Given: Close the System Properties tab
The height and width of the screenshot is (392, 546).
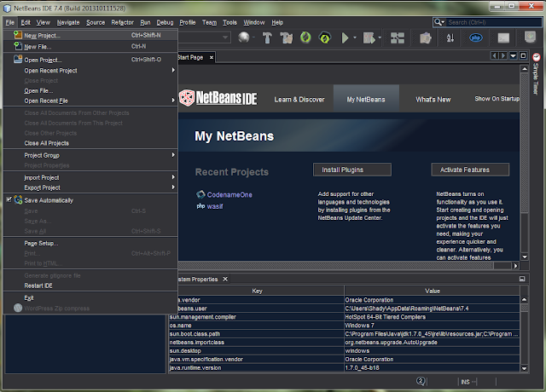Looking at the screenshot, I should [x=225, y=279].
